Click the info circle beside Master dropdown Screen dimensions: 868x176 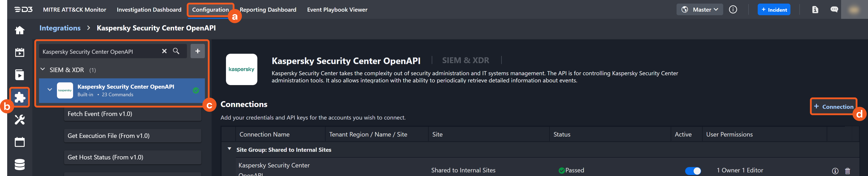tap(733, 9)
